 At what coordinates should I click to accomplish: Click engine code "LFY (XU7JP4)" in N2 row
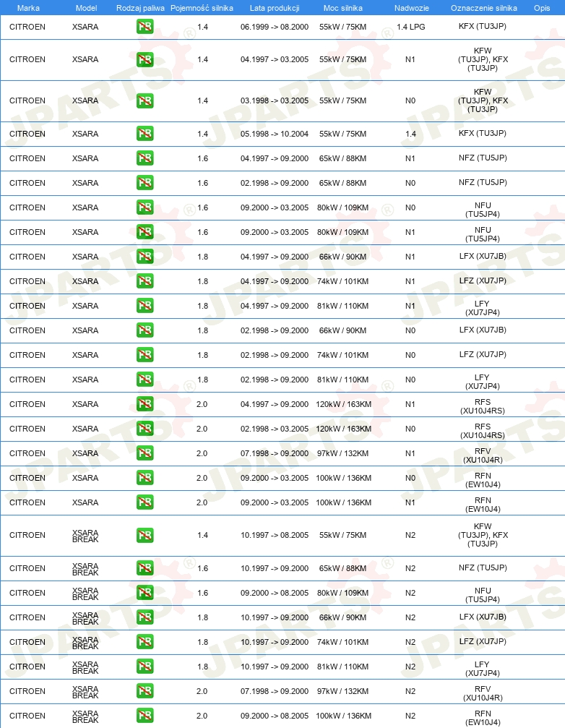coord(483,669)
